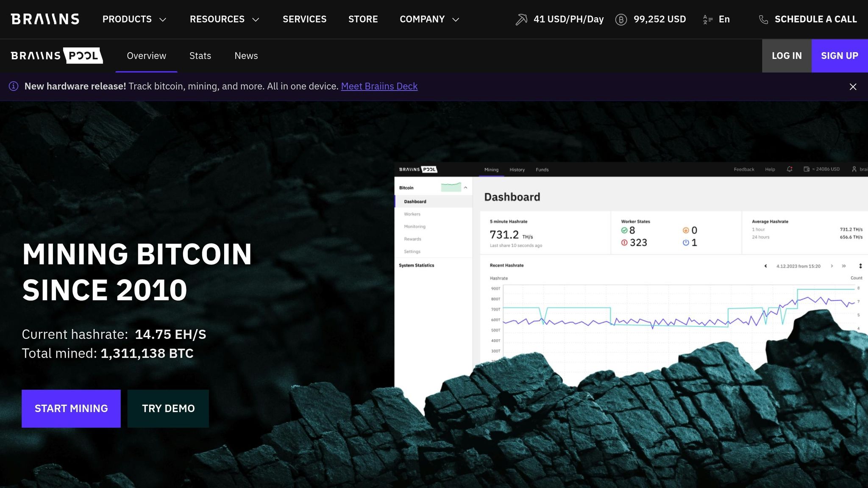
Task: Click the mining pickaxe hashprice icon
Action: click(521, 19)
